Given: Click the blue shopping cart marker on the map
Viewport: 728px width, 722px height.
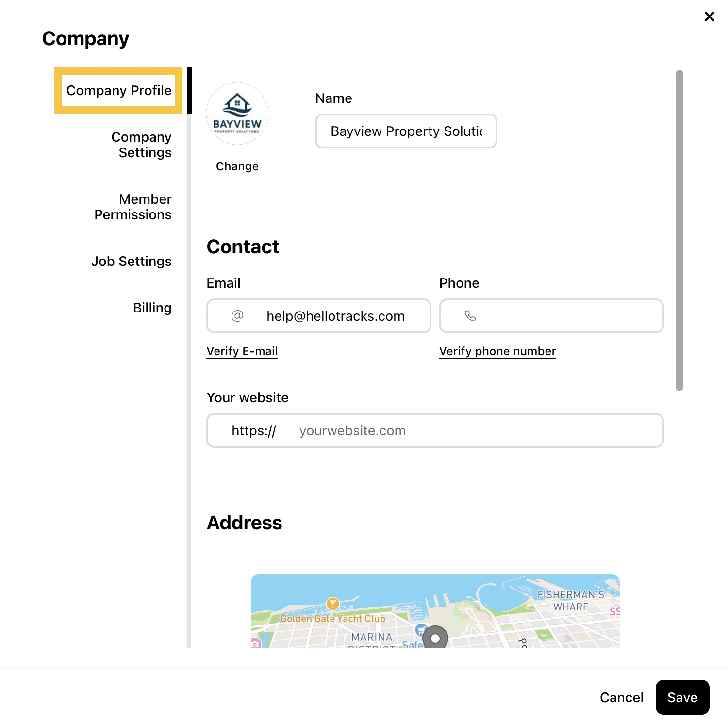Looking at the screenshot, I should click(421, 630).
